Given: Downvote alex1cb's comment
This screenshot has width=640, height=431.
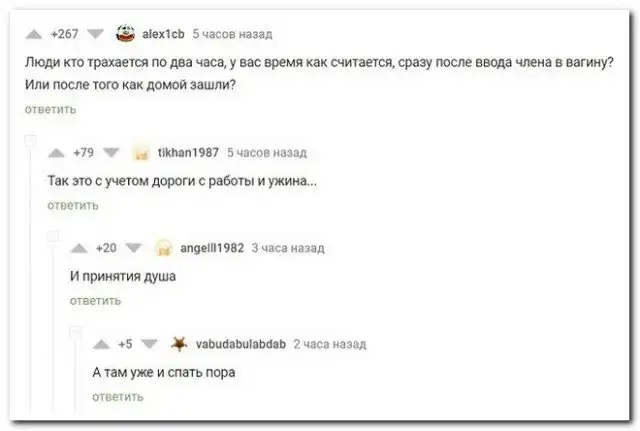Looking at the screenshot, I should point(96,34).
